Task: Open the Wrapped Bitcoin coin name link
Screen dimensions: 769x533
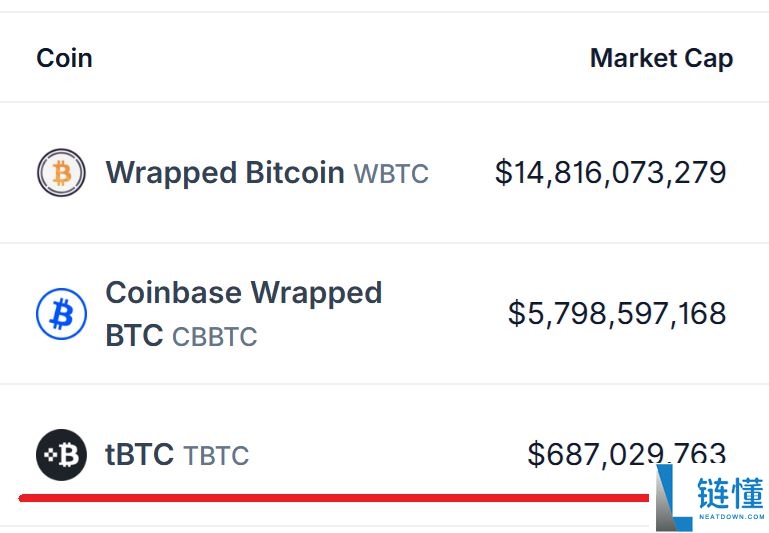Action: (225, 172)
